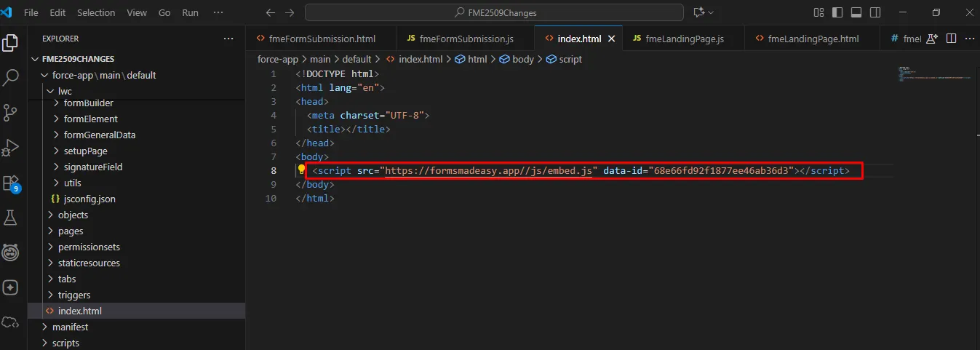Open the Search view in activity bar

pyautogui.click(x=11, y=77)
